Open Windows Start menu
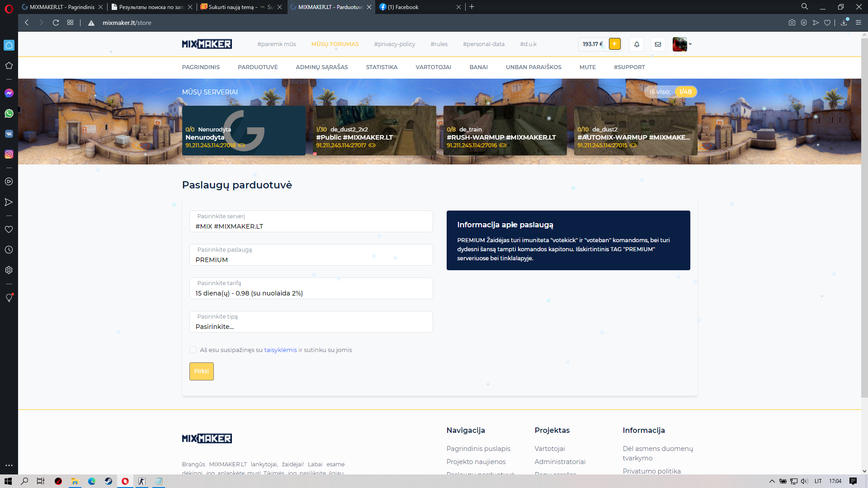Viewport: 868px width, 488px height. click(8, 481)
